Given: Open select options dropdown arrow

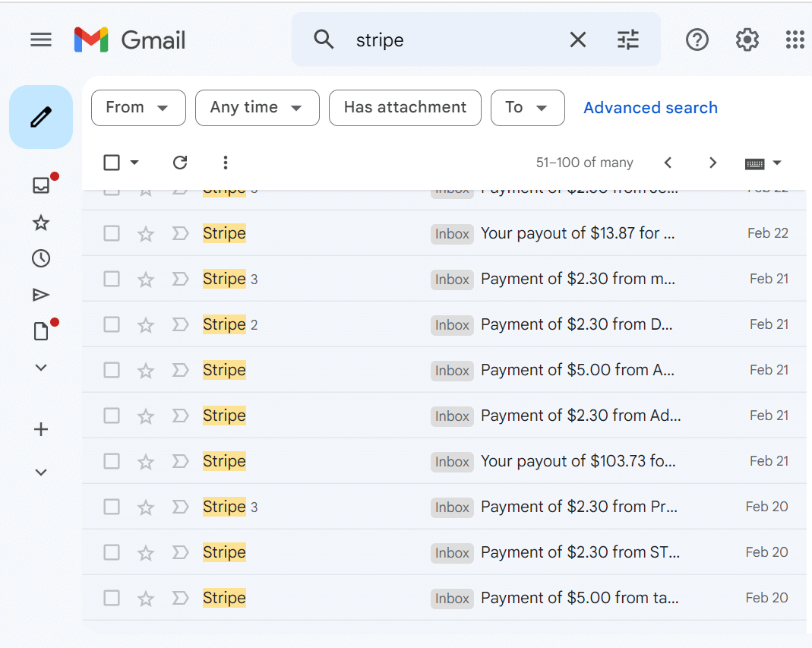Looking at the screenshot, I should [134, 163].
